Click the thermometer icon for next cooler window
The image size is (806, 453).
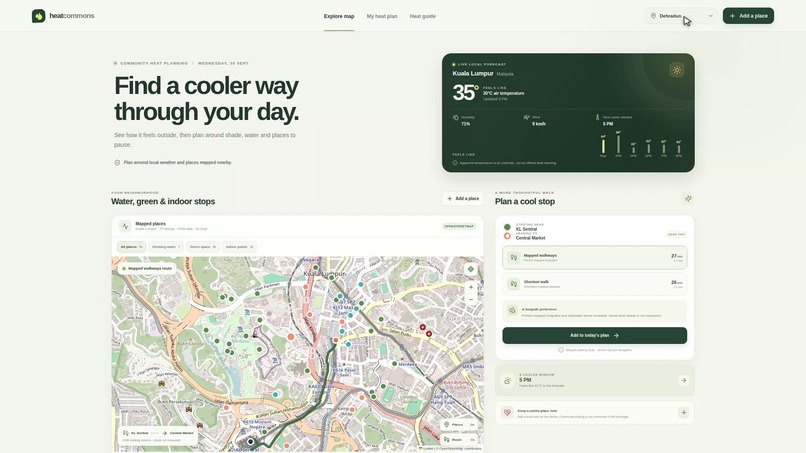pyautogui.click(x=597, y=118)
